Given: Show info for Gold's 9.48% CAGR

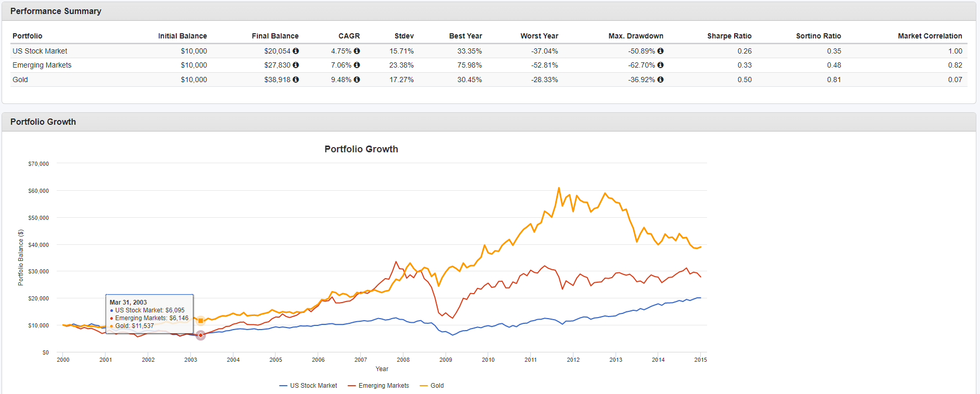Looking at the screenshot, I should pyautogui.click(x=357, y=80).
